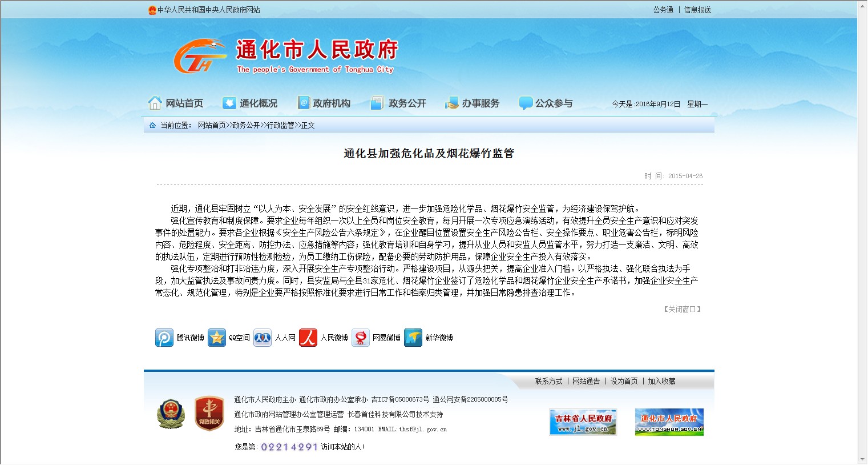Click the 党政机关 red badge icon

click(209, 414)
